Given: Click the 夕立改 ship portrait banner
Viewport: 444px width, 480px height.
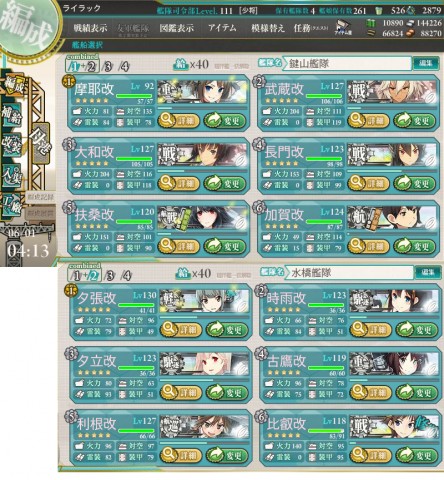Looking at the screenshot, I should point(204,365).
